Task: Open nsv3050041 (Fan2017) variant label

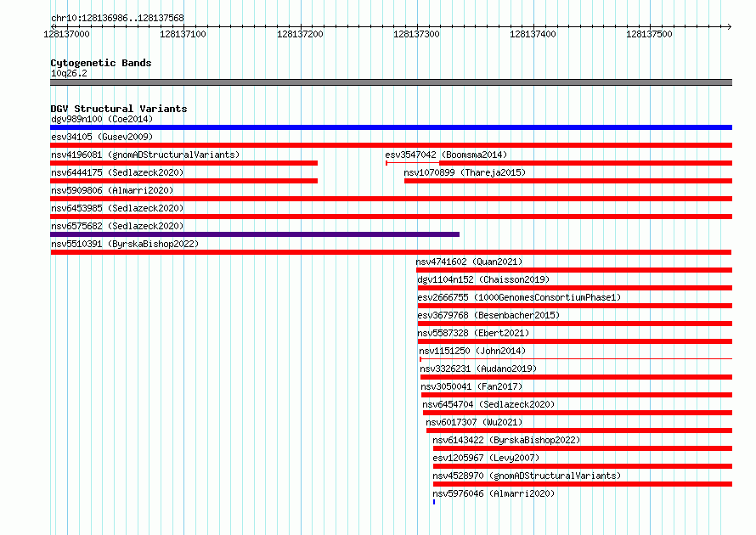Action: 471,386
